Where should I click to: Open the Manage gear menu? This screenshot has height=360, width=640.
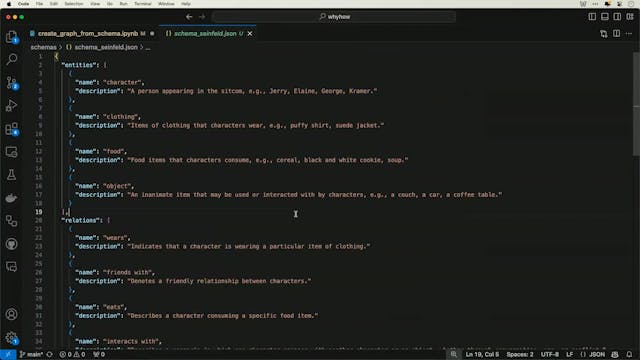coord(11,338)
